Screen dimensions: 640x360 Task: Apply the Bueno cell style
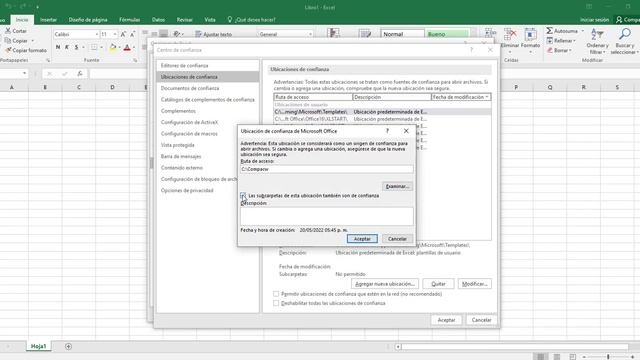(447, 34)
